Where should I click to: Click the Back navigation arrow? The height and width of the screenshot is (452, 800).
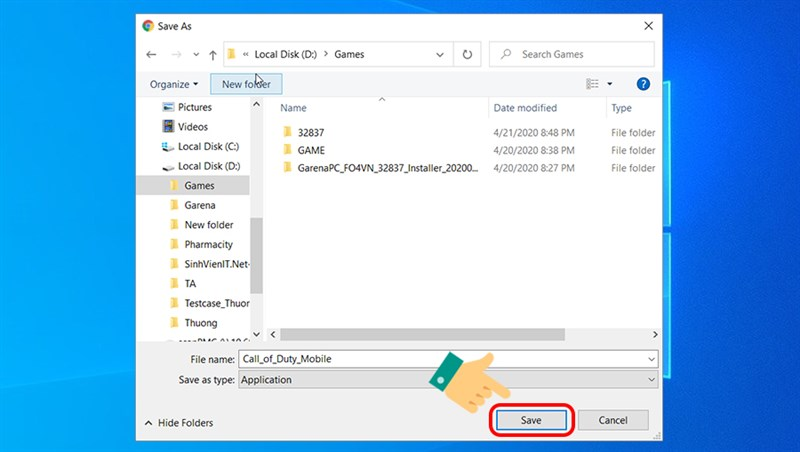(x=151, y=54)
